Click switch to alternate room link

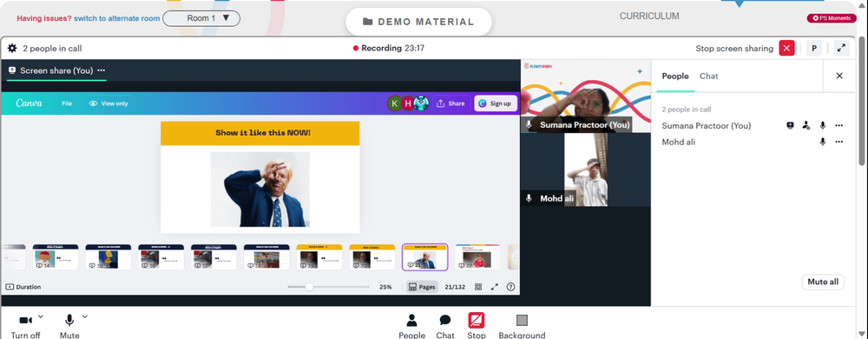(117, 18)
